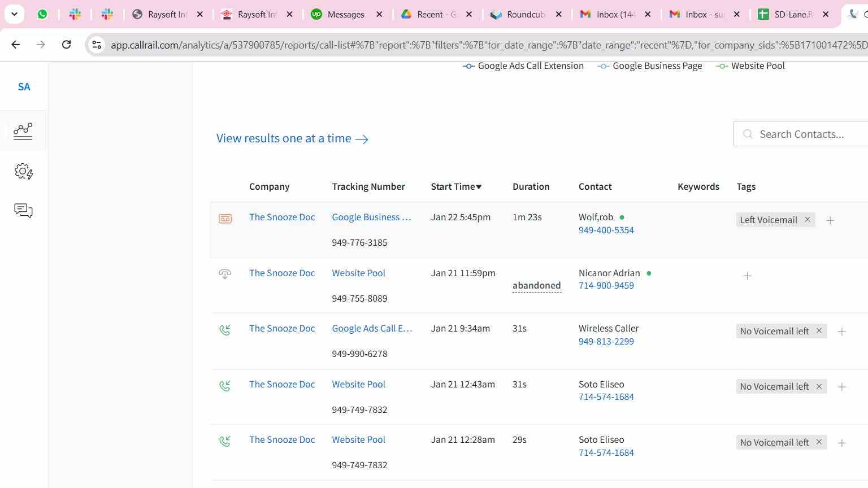Image resolution: width=868 pixels, height=488 pixels.
Task: Toggle Google Business Page legend series
Action: click(x=650, y=66)
